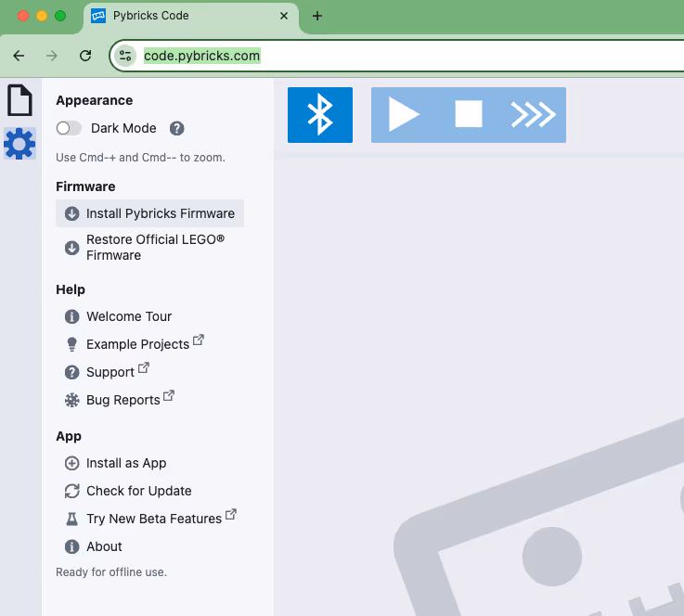This screenshot has height=616, width=684.
Task: Click Check for Update
Action: click(x=138, y=491)
